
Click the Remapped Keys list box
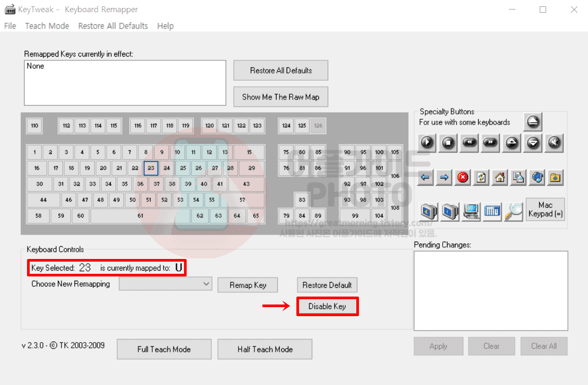(125, 83)
